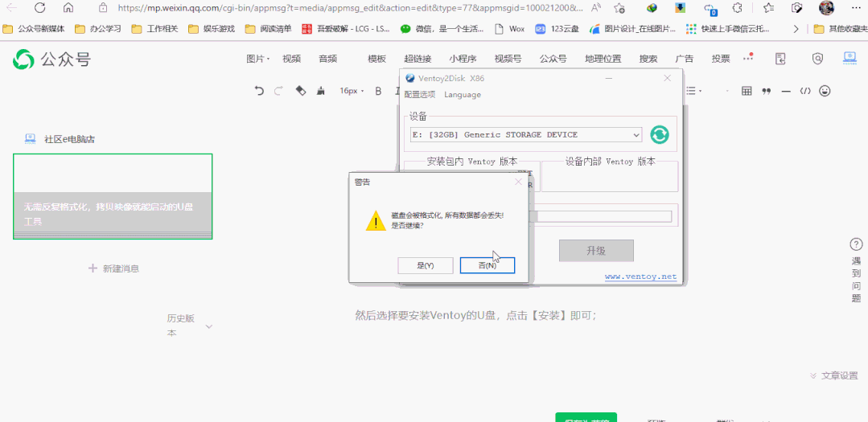The height and width of the screenshot is (422, 868).
Task: Insert a blockquote using the quotation marks icon
Action: pyautogui.click(x=767, y=92)
